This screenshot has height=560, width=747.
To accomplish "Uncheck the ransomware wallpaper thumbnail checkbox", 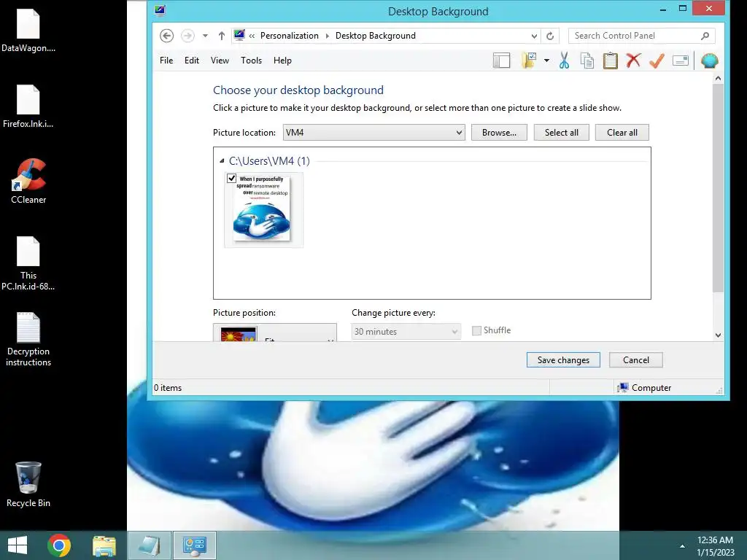I will click(x=231, y=178).
